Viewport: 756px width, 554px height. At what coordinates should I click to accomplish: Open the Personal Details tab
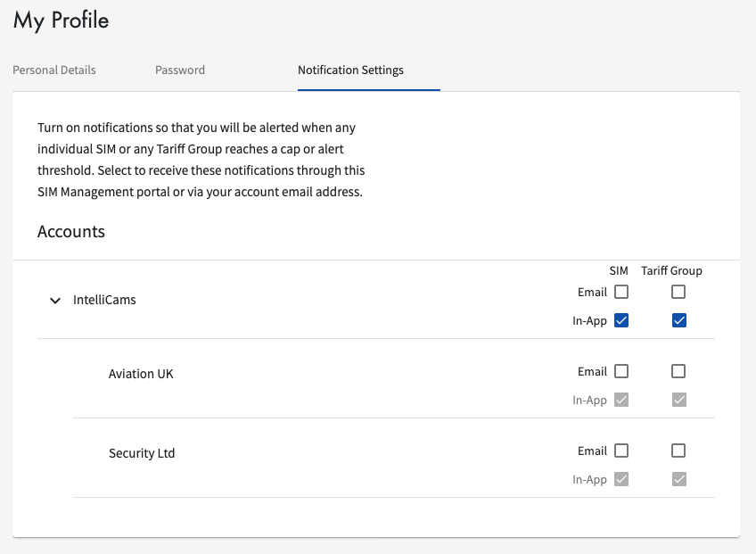54,70
